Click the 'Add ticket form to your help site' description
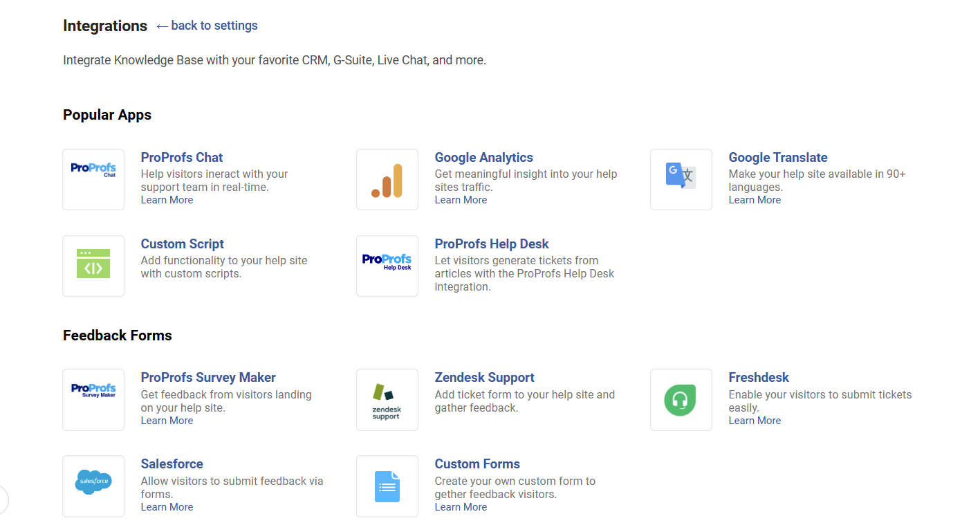The image size is (980, 523). [x=525, y=401]
